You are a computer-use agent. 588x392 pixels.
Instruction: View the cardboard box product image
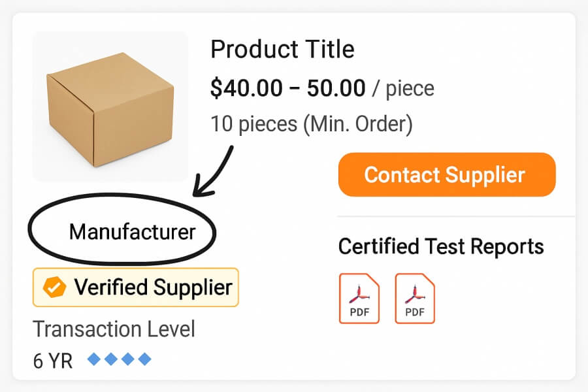pyautogui.click(x=110, y=106)
